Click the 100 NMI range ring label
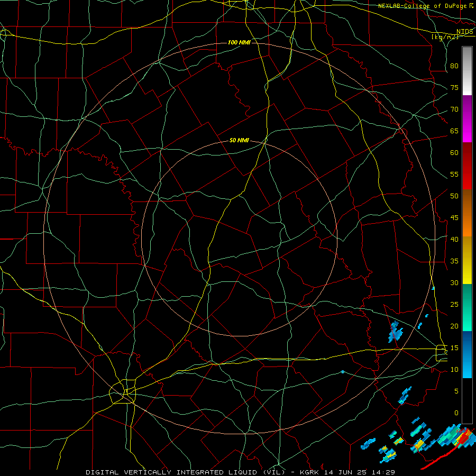 pyautogui.click(x=239, y=42)
